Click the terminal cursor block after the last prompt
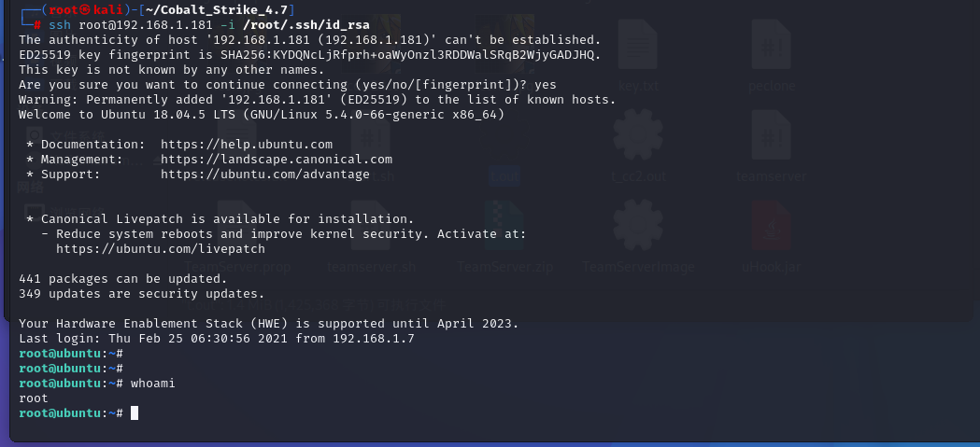This screenshot has width=980, height=447. [x=135, y=412]
